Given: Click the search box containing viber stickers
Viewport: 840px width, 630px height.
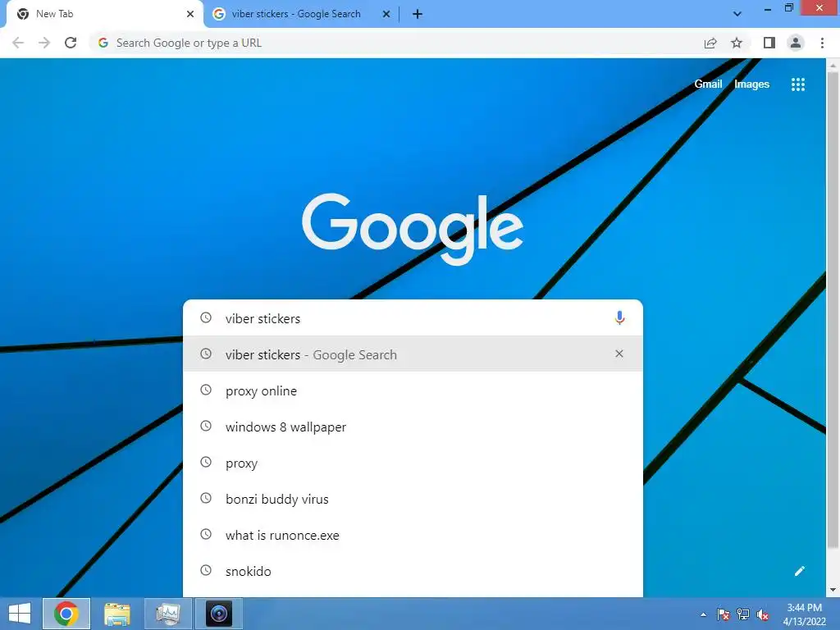Looking at the screenshot, I should tap(413, 318).
